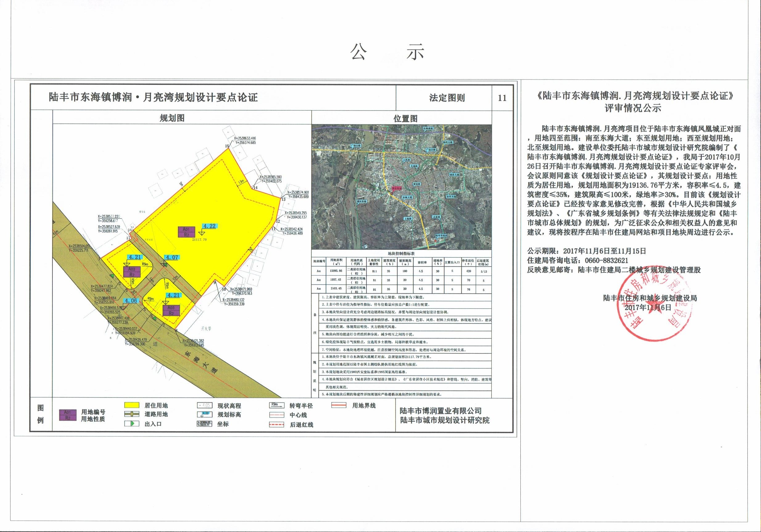
Task: Click the green arrow 出入口 legend icon
Action: coord(132,424)
